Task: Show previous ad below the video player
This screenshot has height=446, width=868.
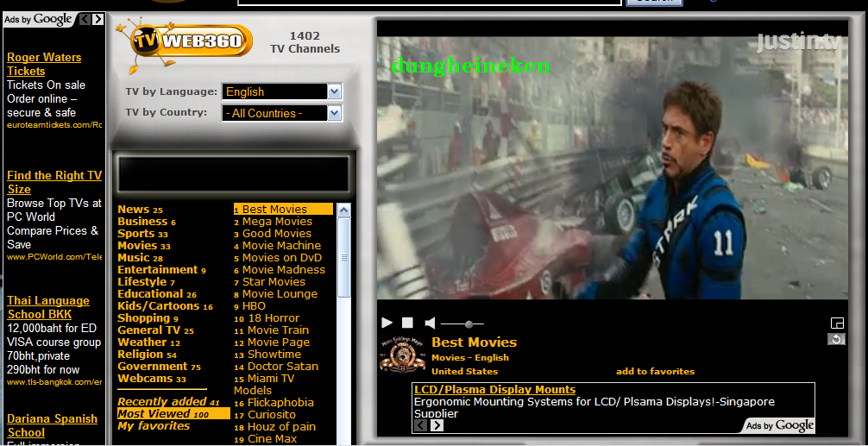Action: point(421,425)
